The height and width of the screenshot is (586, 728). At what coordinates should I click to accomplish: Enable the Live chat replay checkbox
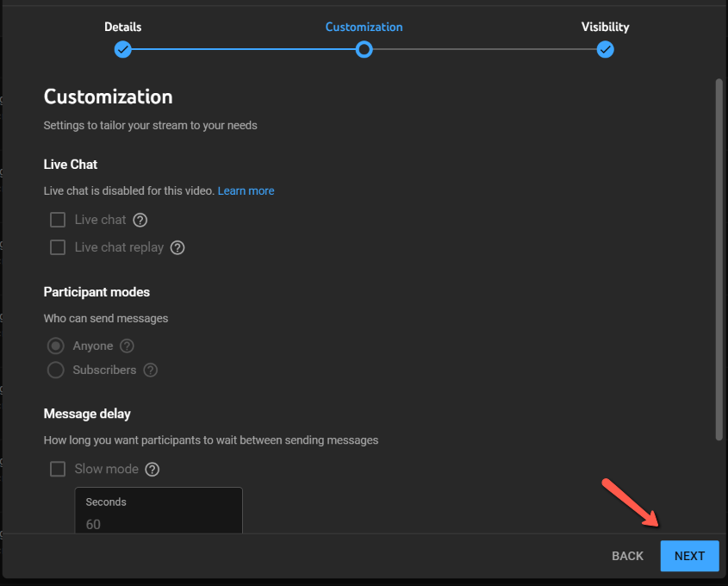58,247
